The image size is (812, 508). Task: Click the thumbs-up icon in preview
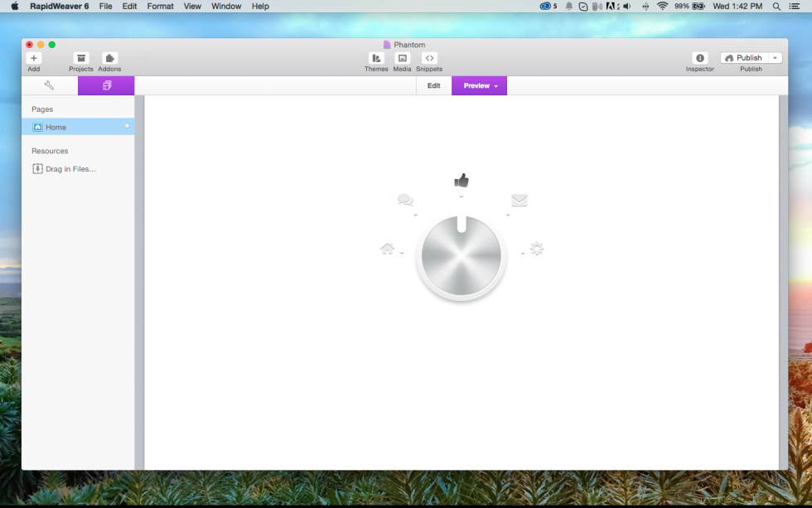[x=462, y=180]
